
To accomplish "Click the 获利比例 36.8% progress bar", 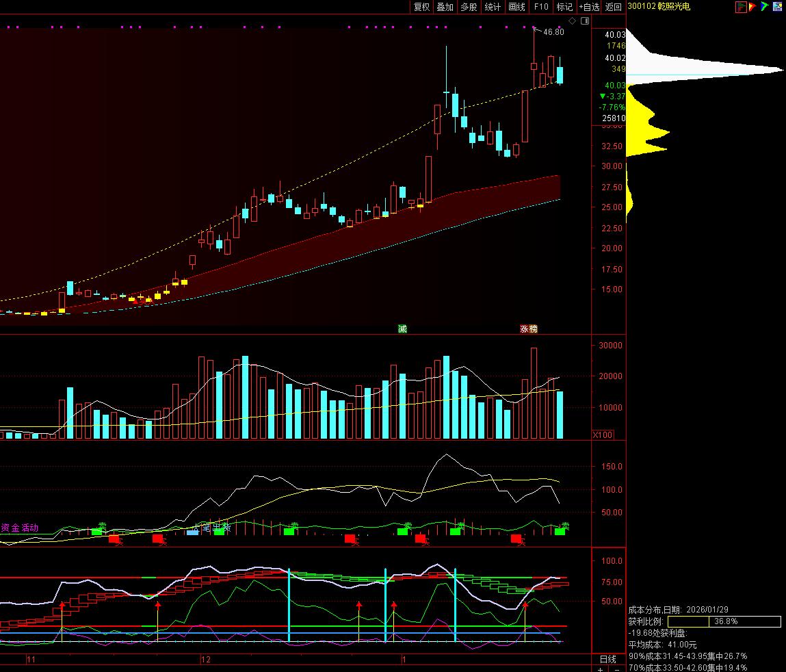I will (724, 621).
